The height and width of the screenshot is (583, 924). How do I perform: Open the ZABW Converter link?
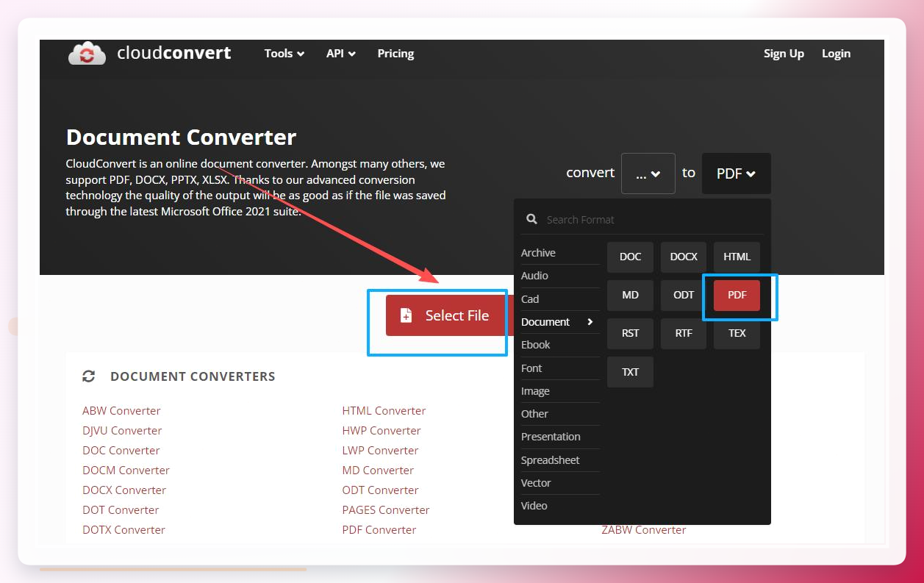644,530
